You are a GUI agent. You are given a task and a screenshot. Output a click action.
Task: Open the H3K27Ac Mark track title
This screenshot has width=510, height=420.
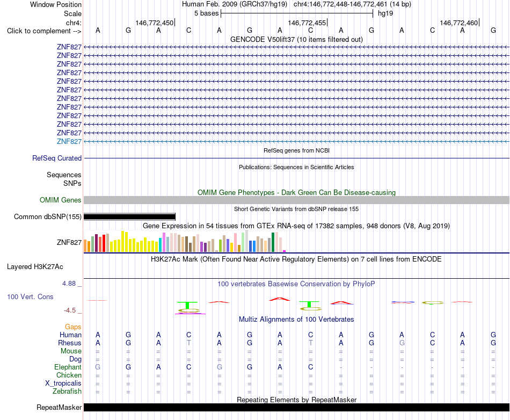tap(296, 259)
